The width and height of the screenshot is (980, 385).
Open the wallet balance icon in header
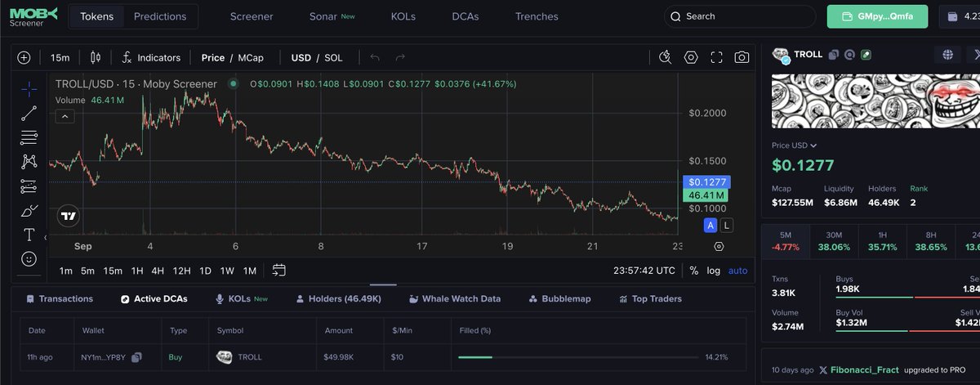pyautogui.click(x=953, y=16)
